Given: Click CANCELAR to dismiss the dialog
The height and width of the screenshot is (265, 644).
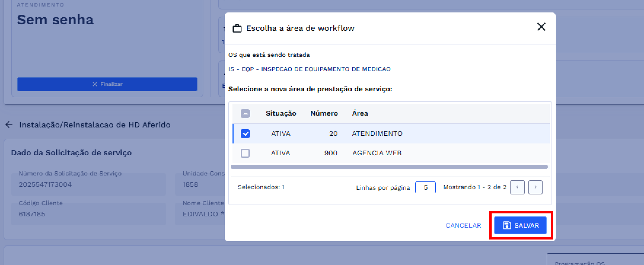Looking at the screenshot, I should [x=463, y=226].
